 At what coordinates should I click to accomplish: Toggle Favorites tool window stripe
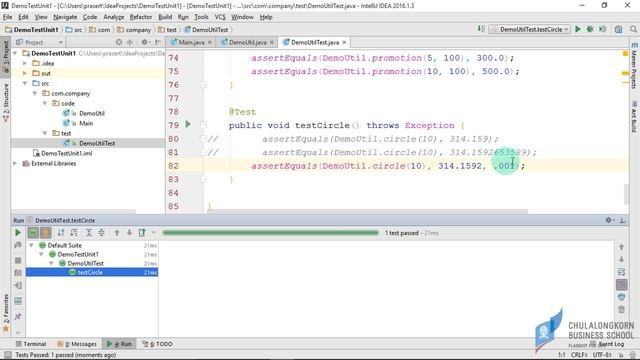pyautogui.click(x=5, y=312)
